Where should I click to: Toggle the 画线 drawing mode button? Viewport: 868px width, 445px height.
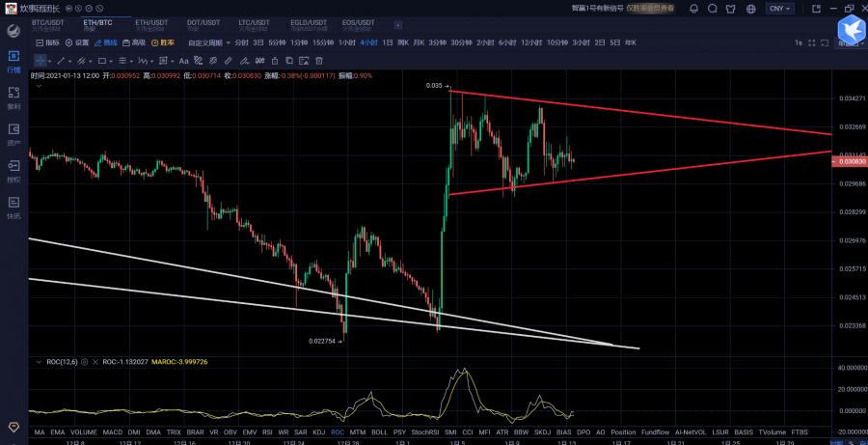[x=106, y=42]
